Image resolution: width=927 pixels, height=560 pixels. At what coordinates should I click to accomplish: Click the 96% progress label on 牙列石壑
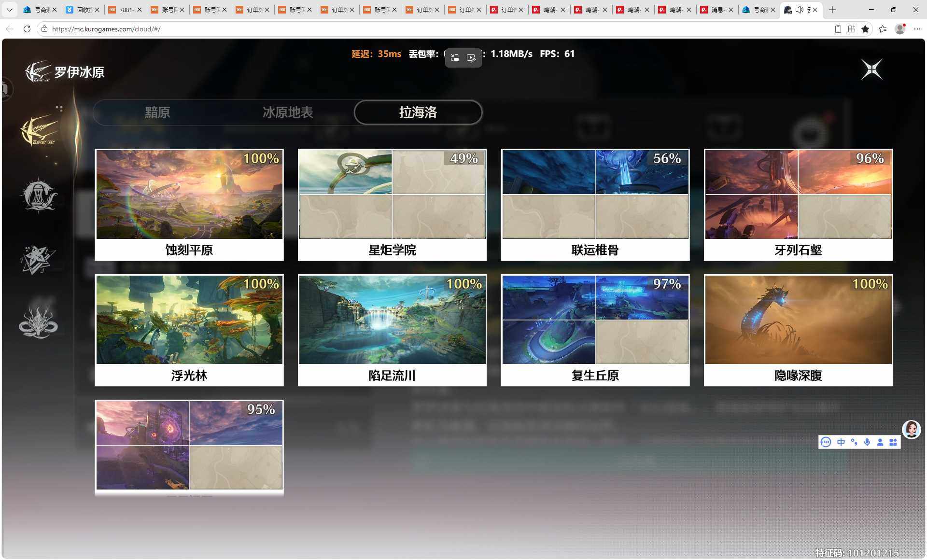[870, 158]
